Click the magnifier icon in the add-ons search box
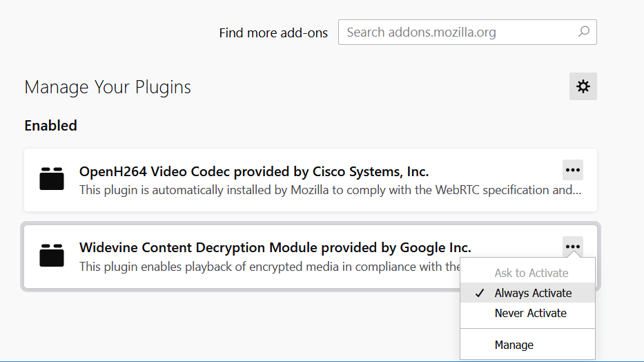The image size is (644, 362). (584, 32)
